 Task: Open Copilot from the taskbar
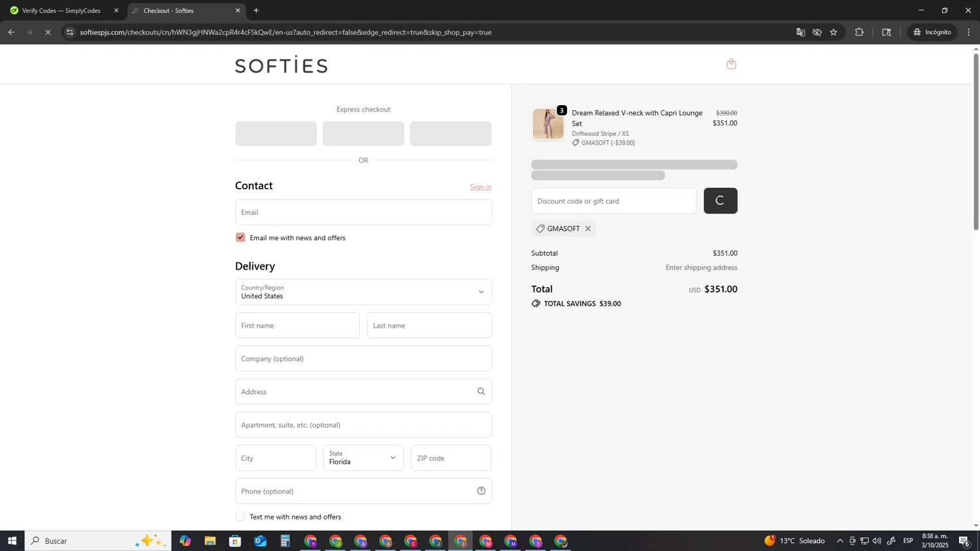pyautogui.click(x=186, y=541)
